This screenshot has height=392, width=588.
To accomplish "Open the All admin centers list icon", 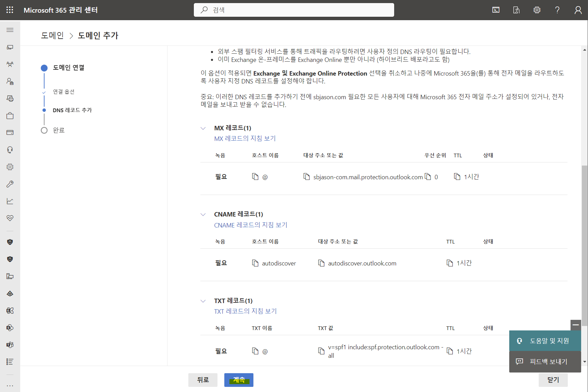I will coord(10,362).
